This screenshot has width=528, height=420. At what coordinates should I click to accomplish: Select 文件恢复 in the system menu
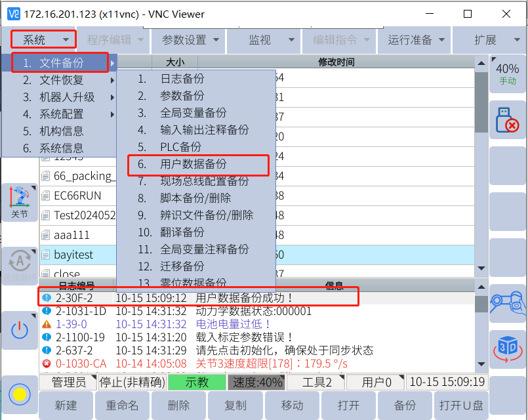point(62,80)
